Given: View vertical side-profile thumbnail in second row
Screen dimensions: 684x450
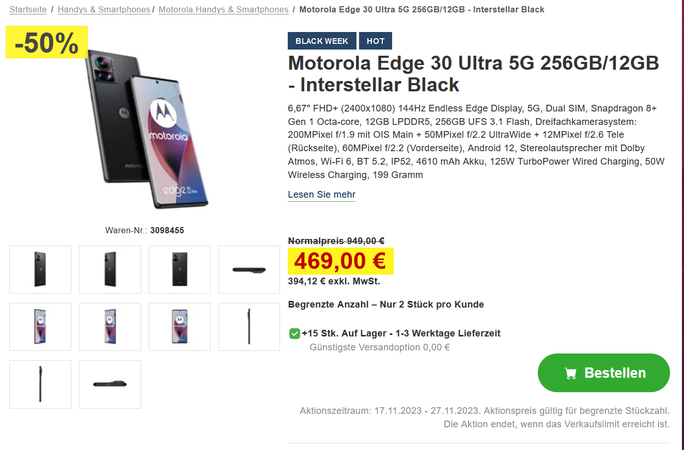Looking at the screenshot, I should coord(249,327).
